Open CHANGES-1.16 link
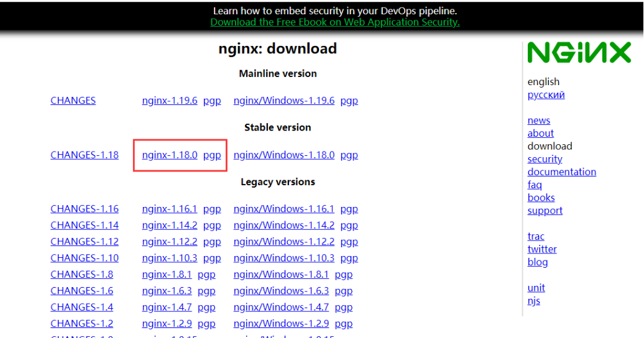The image size is (644, 338). point(85,209)
